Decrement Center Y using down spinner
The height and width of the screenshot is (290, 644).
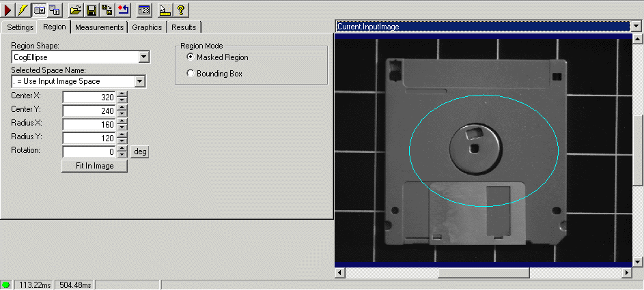pos(122,114)
